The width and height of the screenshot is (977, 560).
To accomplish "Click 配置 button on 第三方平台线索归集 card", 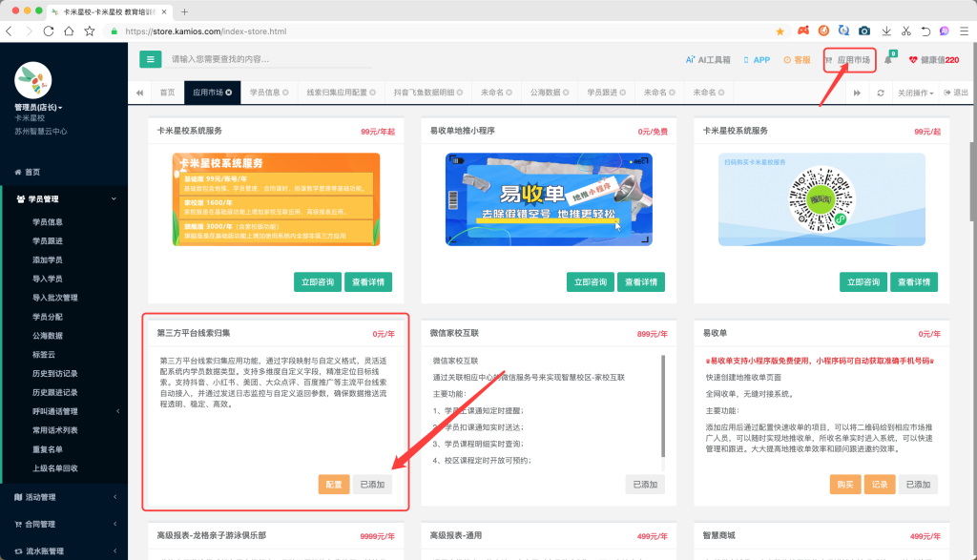I will tap(334, 485).
